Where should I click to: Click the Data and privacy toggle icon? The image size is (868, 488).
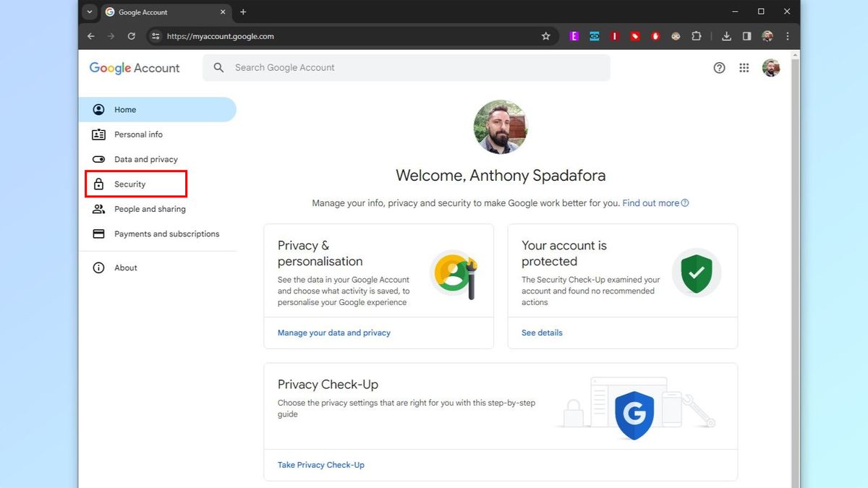click(98, 159)
